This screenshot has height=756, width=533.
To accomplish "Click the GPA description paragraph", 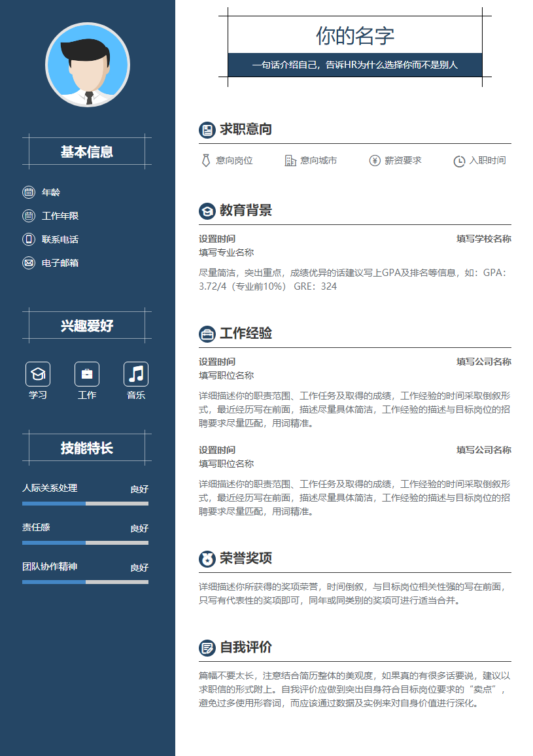I will pos(353,280).
